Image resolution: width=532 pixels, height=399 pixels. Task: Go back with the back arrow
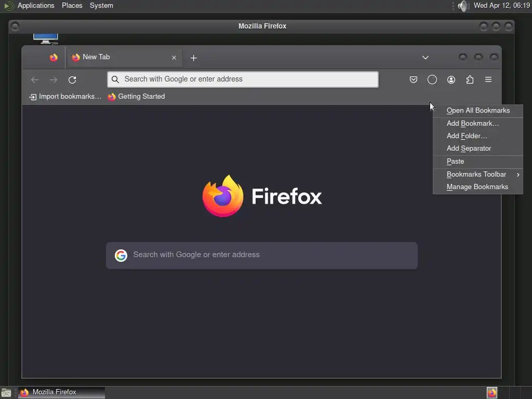coord(35,79)
